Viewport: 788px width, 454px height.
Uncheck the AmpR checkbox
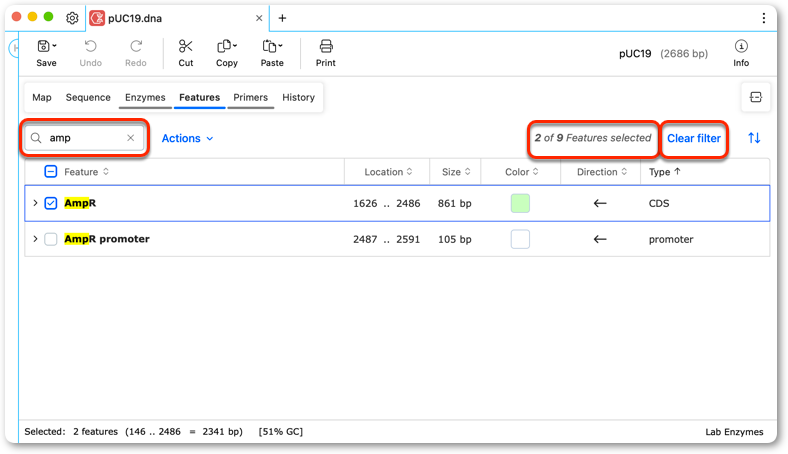[51, 203]
